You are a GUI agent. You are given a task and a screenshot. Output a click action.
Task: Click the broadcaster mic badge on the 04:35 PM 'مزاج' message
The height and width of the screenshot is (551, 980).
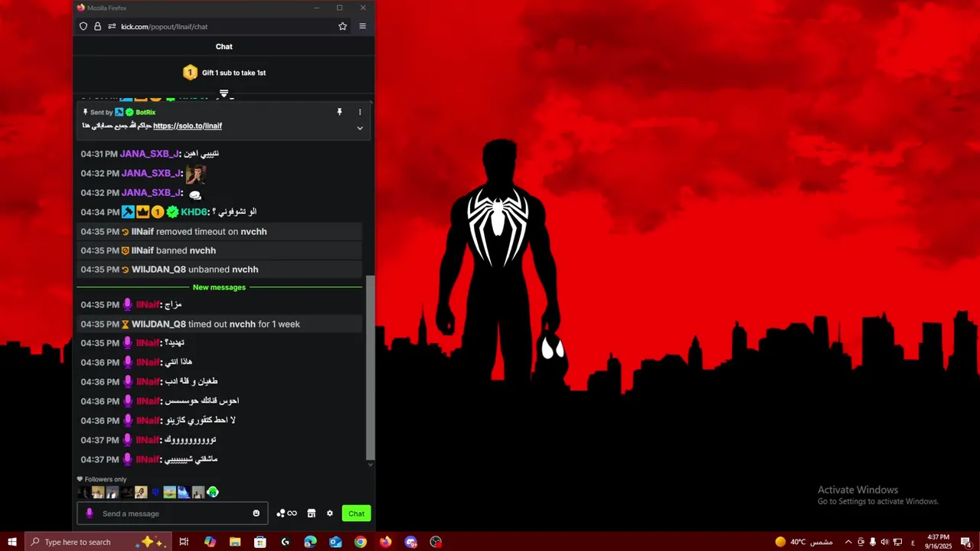coord(128,305)
